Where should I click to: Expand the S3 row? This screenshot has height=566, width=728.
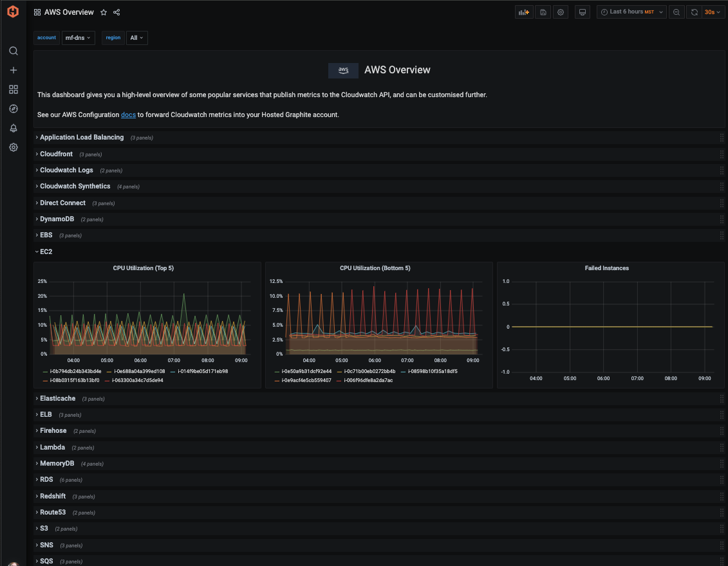pos(44,529)
